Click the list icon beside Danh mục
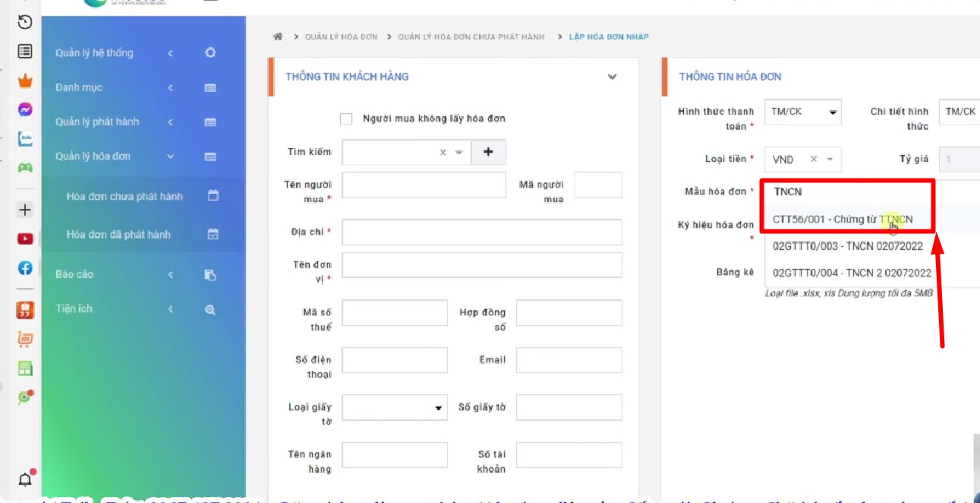This screenshot has width=980, height=503. coord(210,87)
